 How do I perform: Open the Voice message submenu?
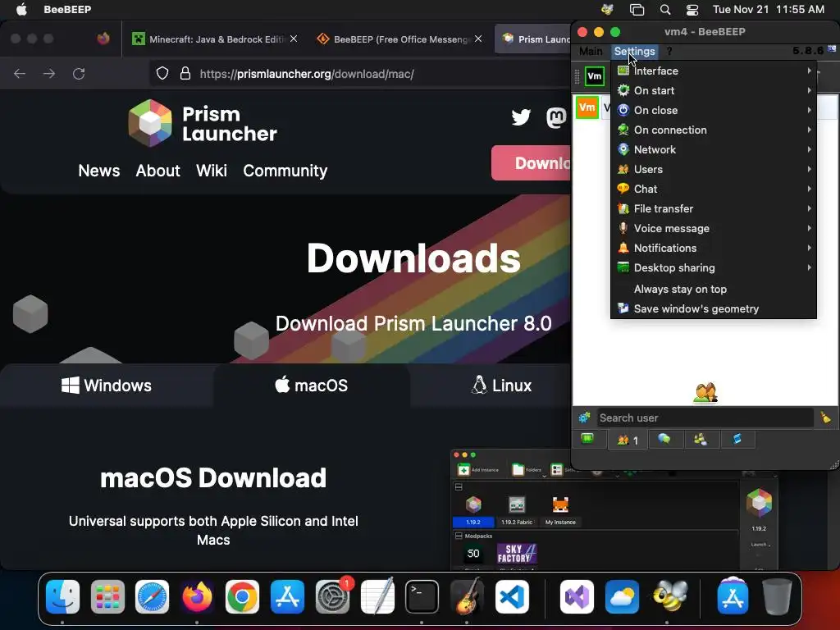(714, 228)
